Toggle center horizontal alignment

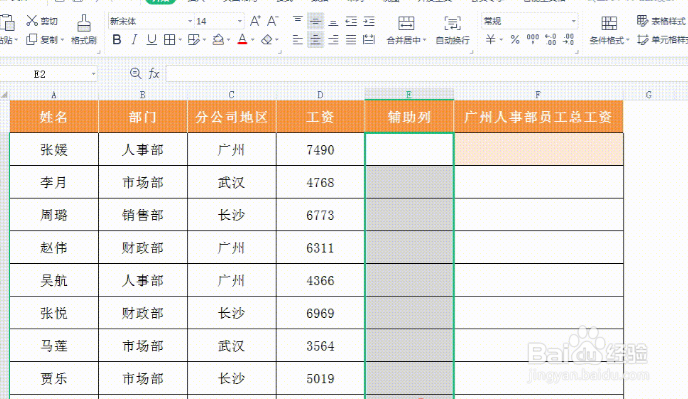coord(315,40)
